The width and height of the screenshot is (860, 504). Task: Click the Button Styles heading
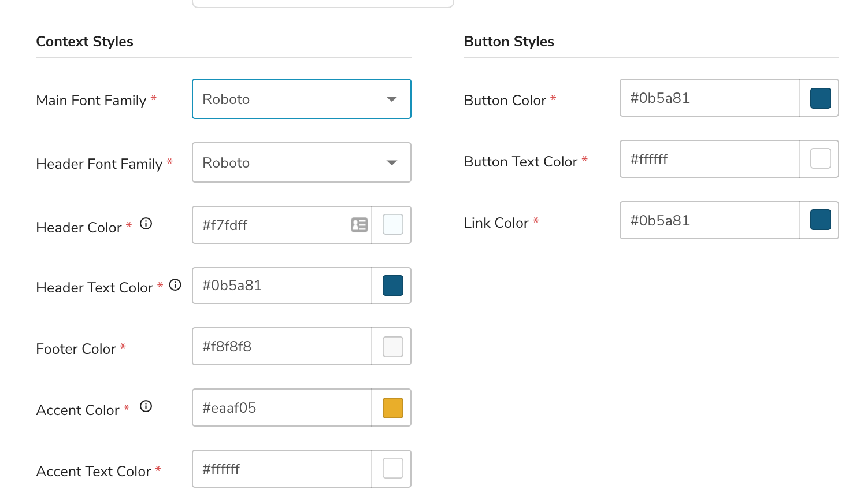coord(509,42)
